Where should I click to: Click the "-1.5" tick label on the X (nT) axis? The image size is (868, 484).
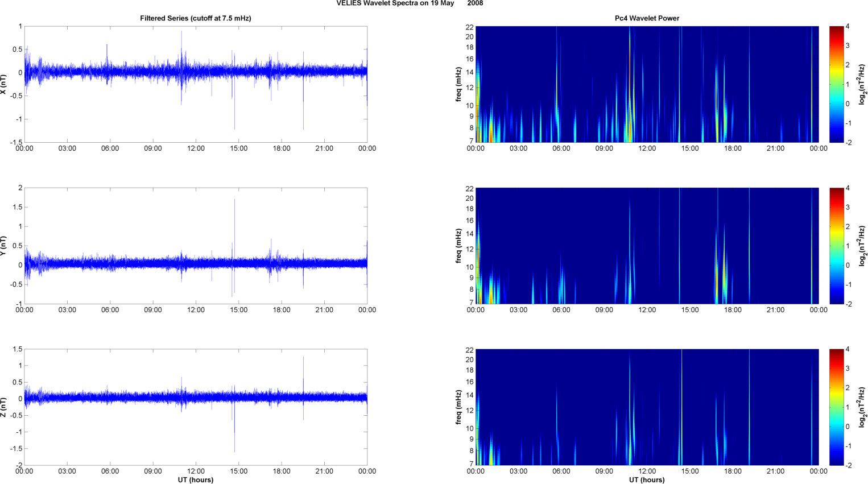(x=16, y=143)
